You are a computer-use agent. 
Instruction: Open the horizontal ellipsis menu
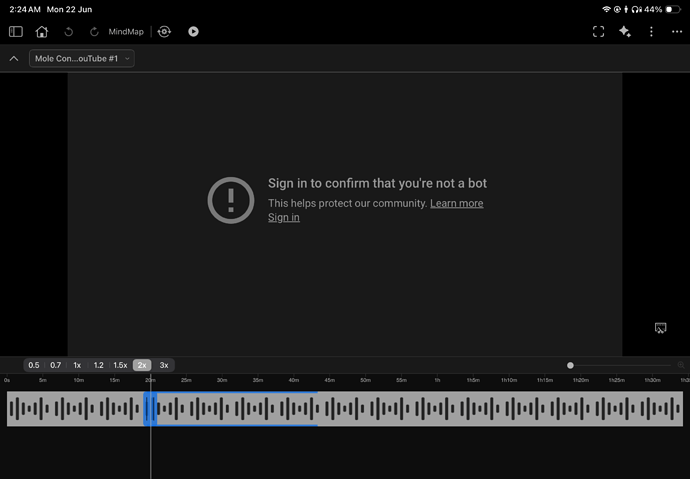(x=677, y=32)
